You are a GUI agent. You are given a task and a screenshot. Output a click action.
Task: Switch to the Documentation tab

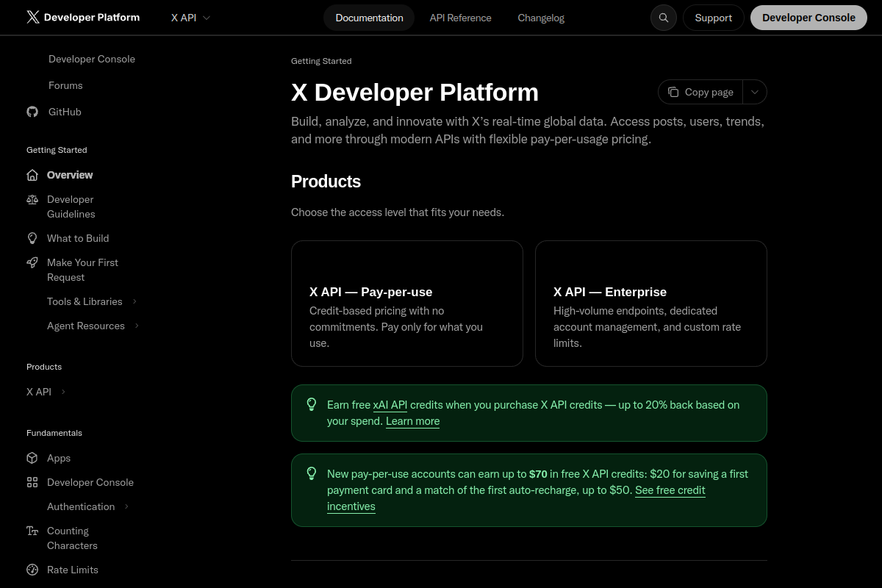pos(369,18)
